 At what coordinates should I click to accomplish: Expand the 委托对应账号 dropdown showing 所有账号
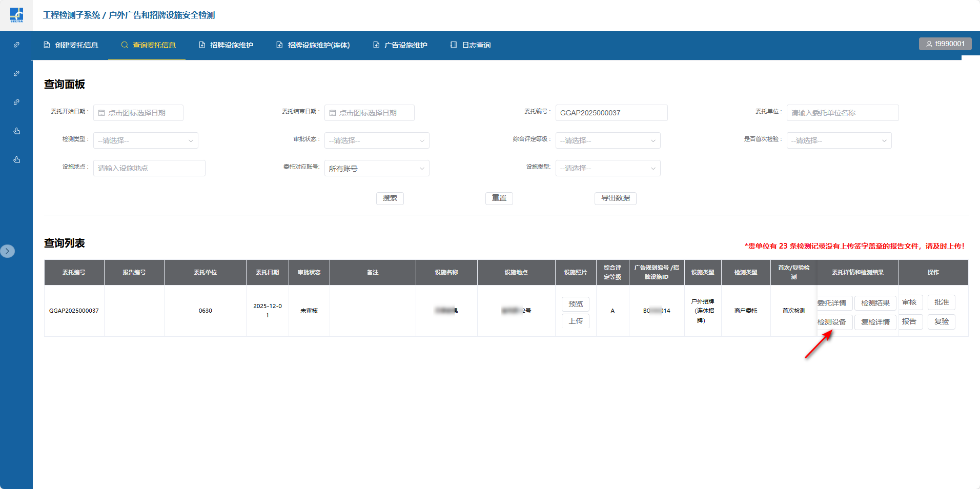[x=377, y=168]
